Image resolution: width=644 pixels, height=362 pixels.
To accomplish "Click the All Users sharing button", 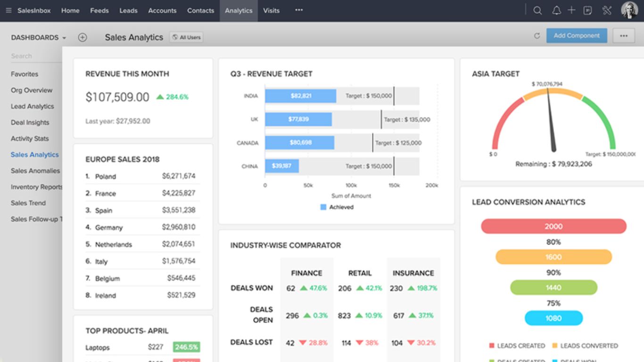I will (x=186, y=37).
